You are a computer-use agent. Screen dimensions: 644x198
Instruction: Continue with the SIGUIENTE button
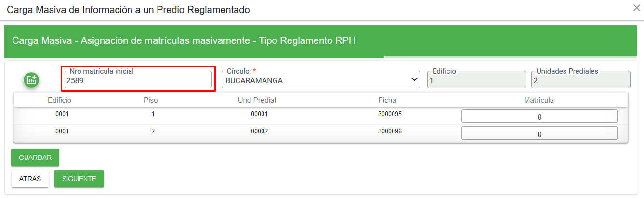(79, 179)
